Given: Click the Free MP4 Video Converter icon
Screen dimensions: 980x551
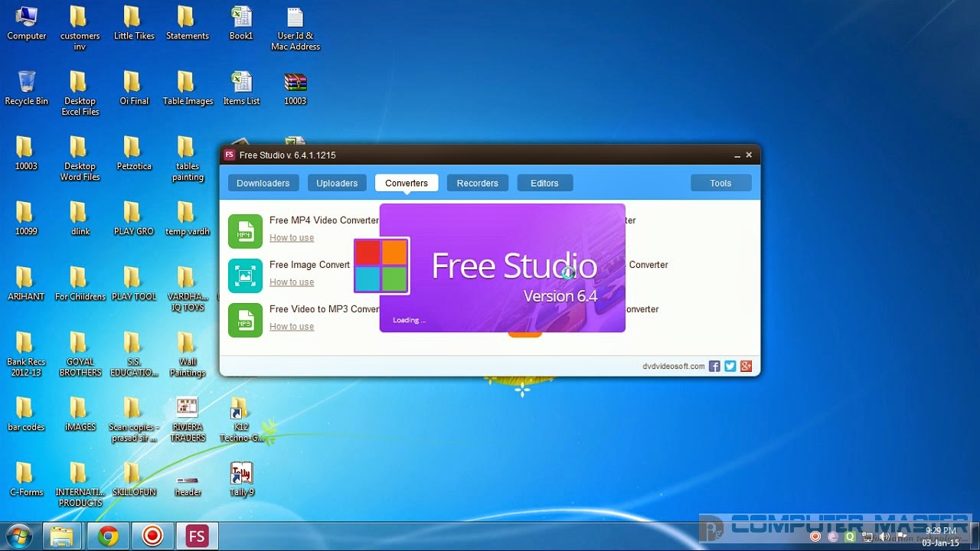Looking at the screenshot, I should click(245, 231).
